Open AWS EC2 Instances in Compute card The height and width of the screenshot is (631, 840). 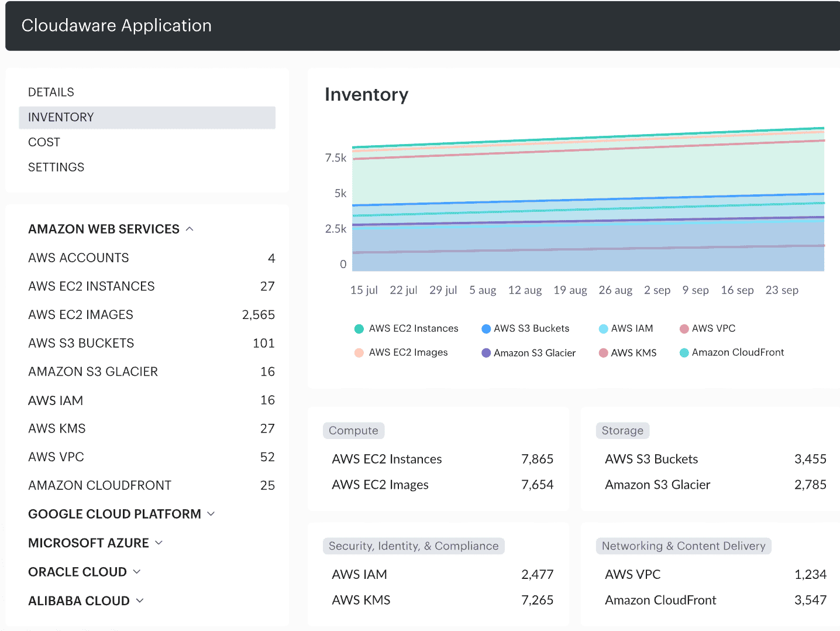[x=387, y=459]
